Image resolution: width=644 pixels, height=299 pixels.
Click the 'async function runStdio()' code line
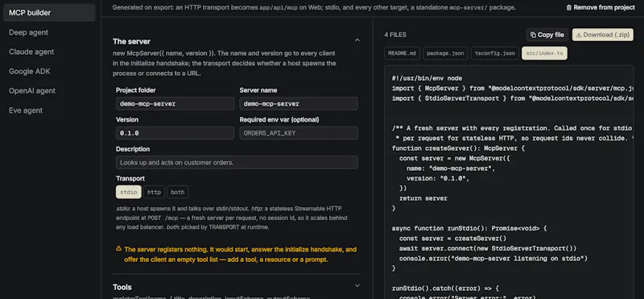coord(469,228)
